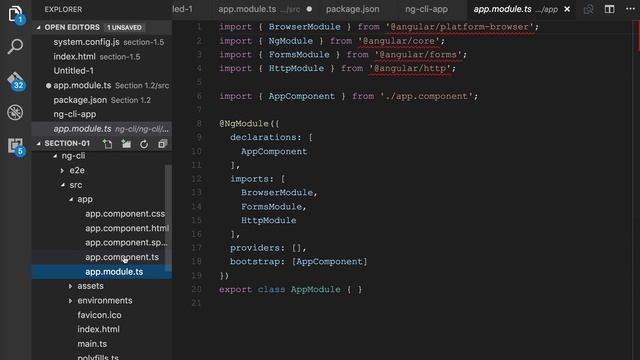Click '@angular/core' import string
Viewport: 640px width, 360px height.
click(399, 41)
